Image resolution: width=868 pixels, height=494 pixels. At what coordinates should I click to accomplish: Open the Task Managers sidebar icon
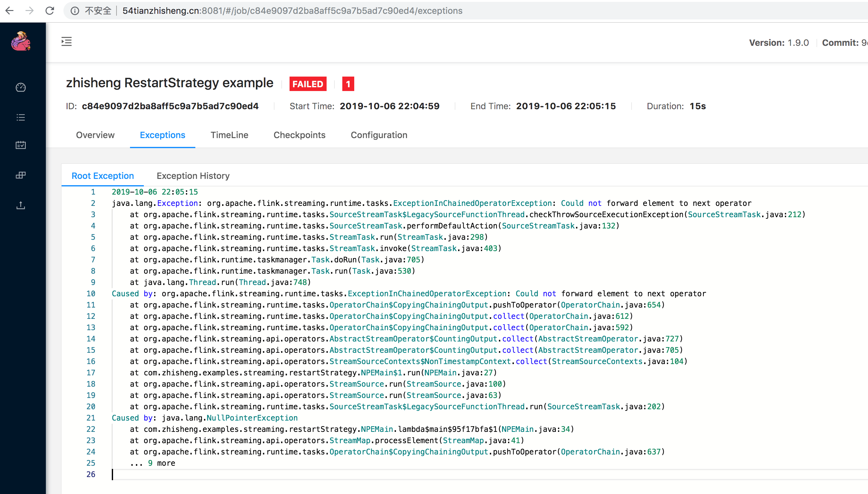click(x=21, y=175)
